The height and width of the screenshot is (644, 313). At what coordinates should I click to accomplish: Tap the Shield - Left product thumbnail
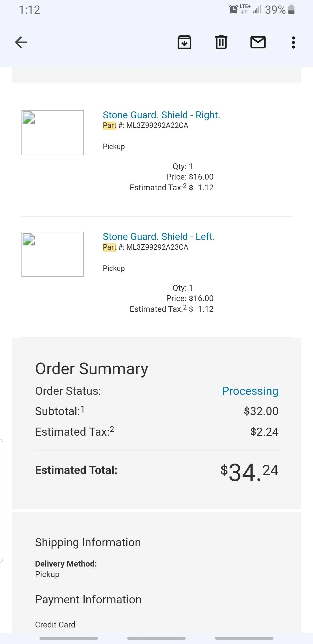52,254
